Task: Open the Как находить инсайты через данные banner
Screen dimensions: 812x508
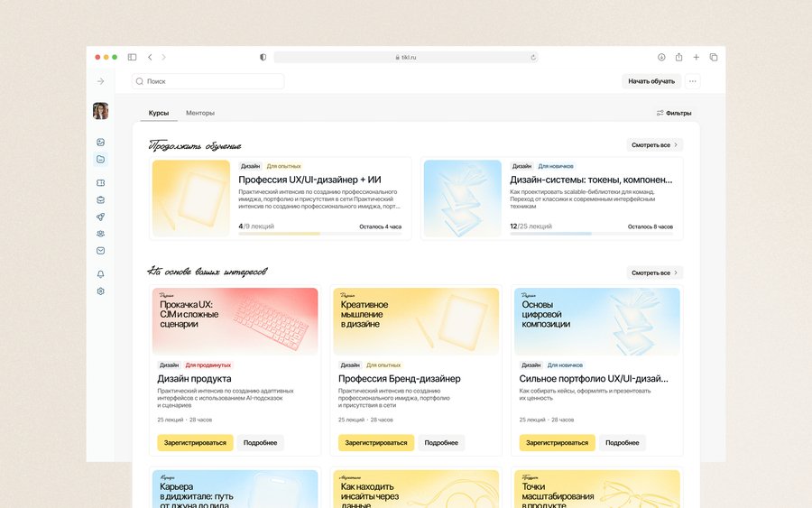Action: coord(416,489)
